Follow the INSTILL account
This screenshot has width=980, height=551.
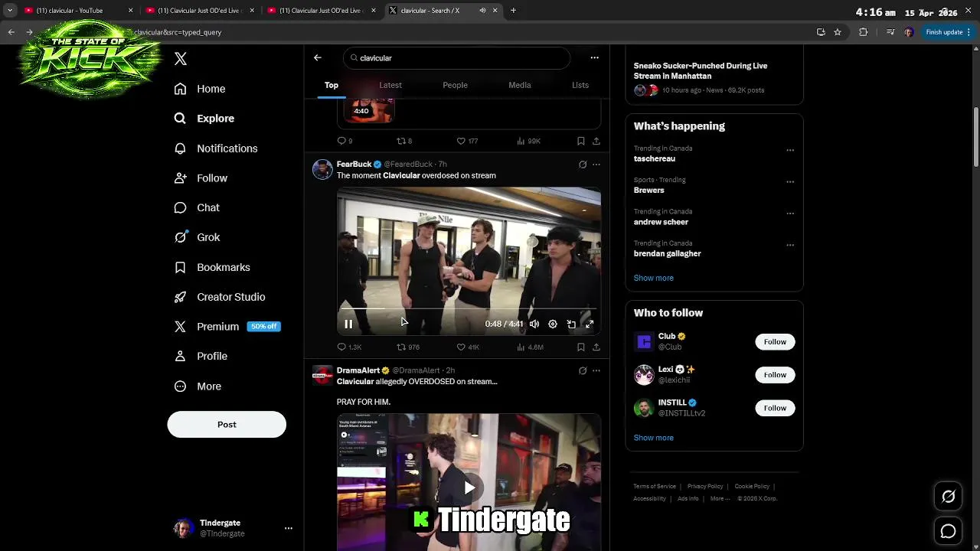click(x=775, y=408)
